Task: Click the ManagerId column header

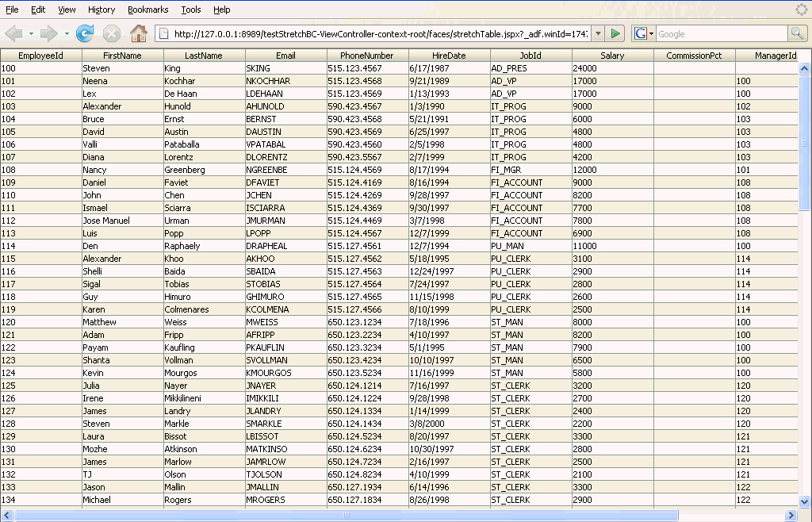Action: click(767, 56)
